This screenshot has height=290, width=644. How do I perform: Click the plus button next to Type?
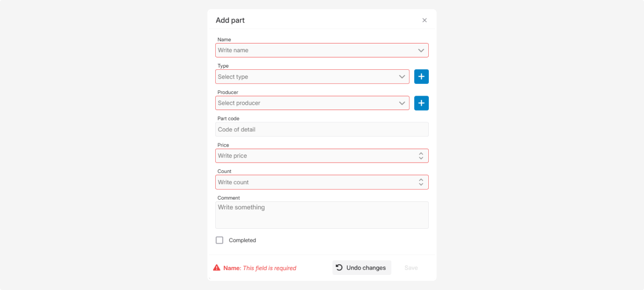pyautogui.click(x=421, y=77)
